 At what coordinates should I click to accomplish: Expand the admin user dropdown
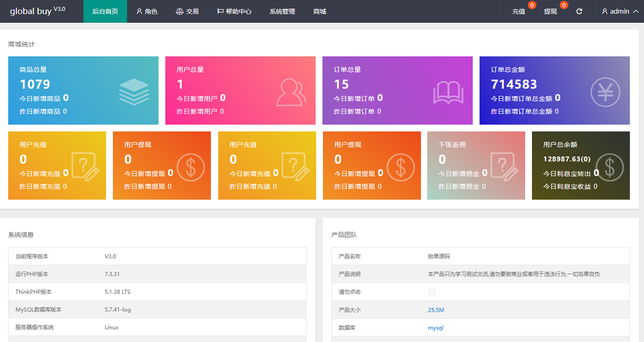[619, 11]
